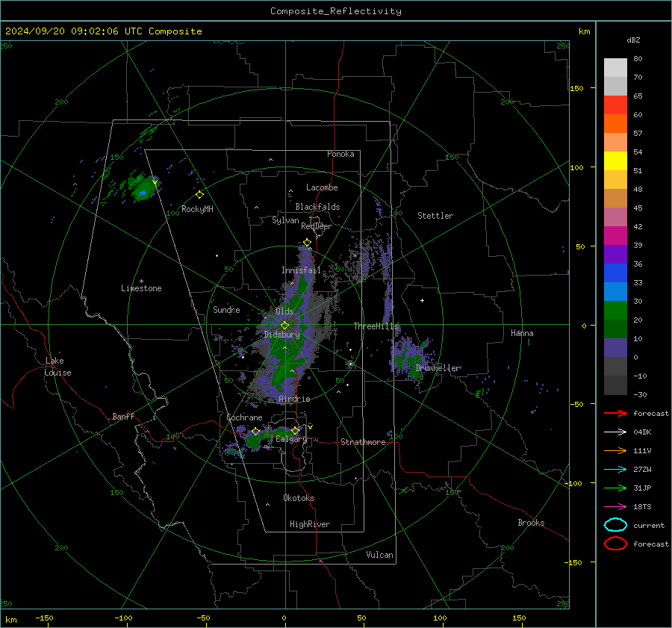
Task: Select the bright green swatch in the dBZ scale
Action: (615, 311)
